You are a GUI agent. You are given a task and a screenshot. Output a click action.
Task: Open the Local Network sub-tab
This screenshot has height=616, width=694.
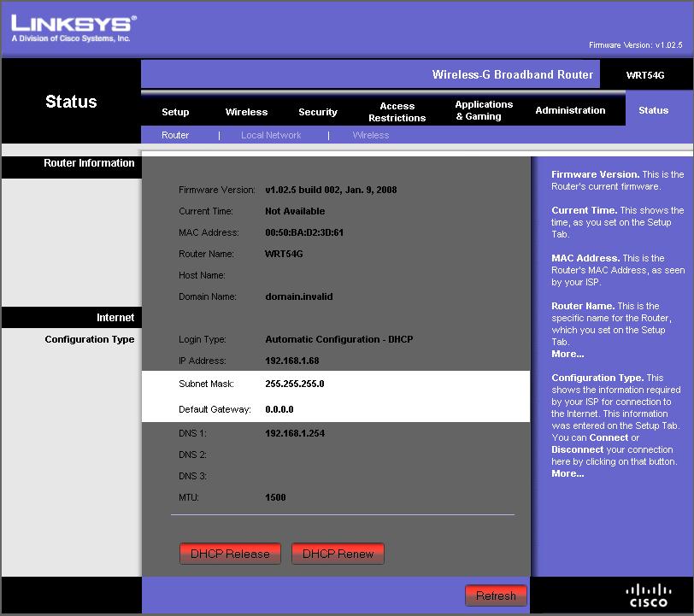coord(271,135)
